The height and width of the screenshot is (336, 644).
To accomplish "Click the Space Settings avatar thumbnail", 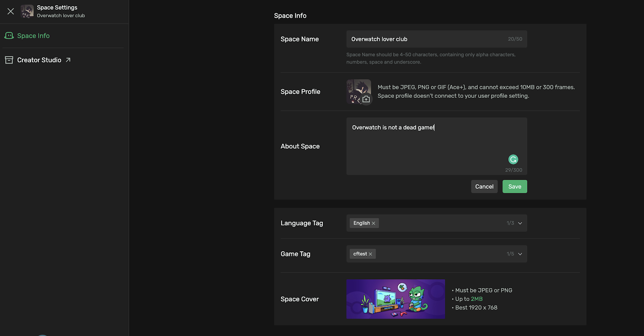I will point(27,11).
